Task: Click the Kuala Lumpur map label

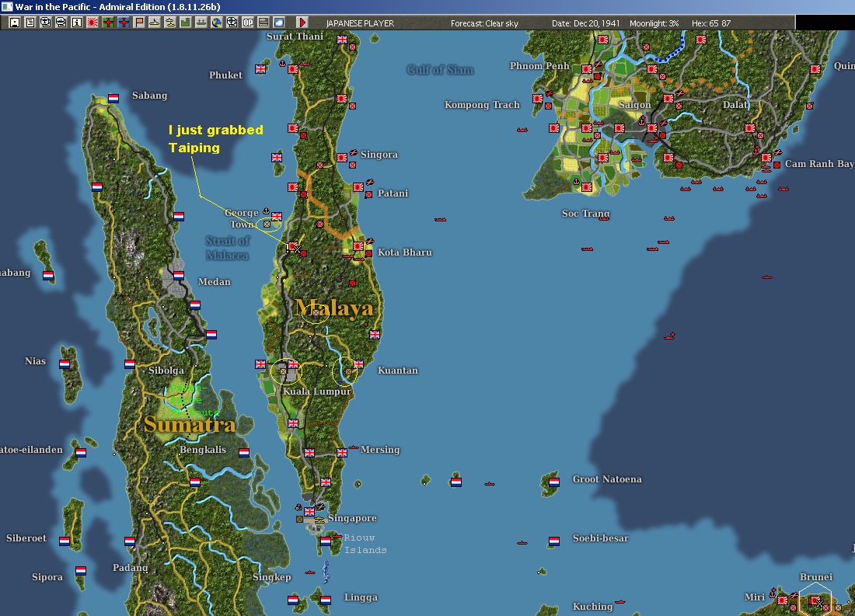Action: pyautogui.click(x=317, y=392)
